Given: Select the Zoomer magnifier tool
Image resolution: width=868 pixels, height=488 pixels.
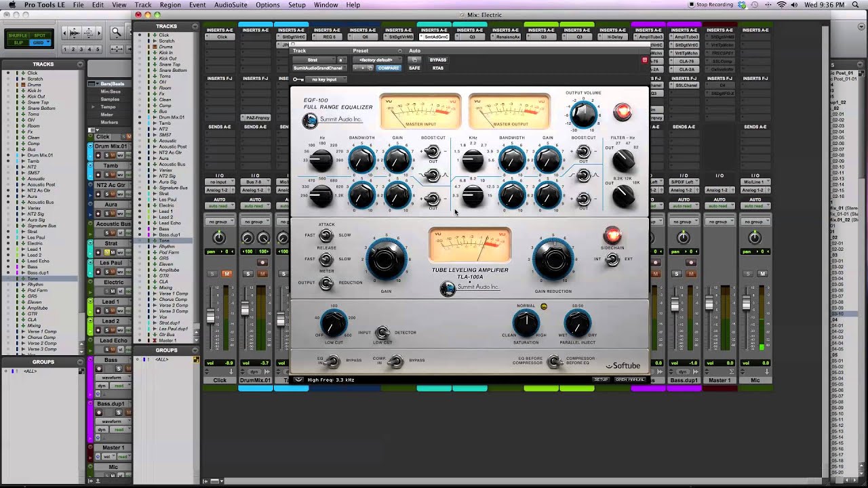Looking at the screenshot, I should 116,32.
